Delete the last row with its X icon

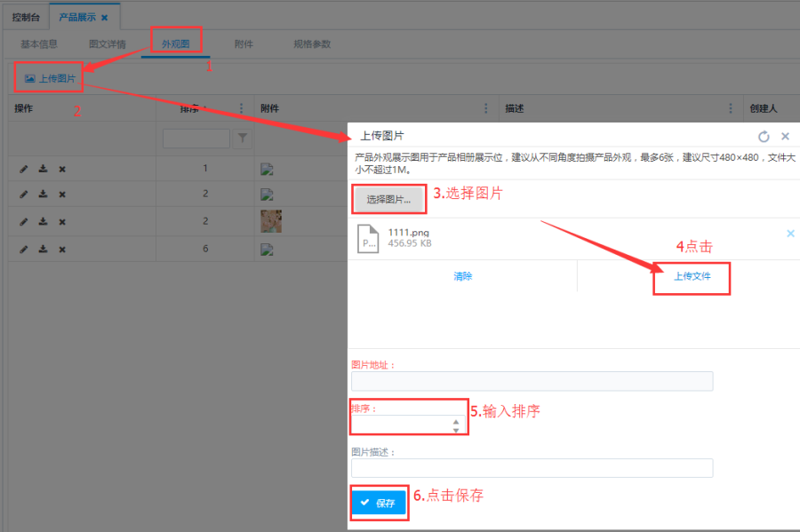[x=62, y=249]
